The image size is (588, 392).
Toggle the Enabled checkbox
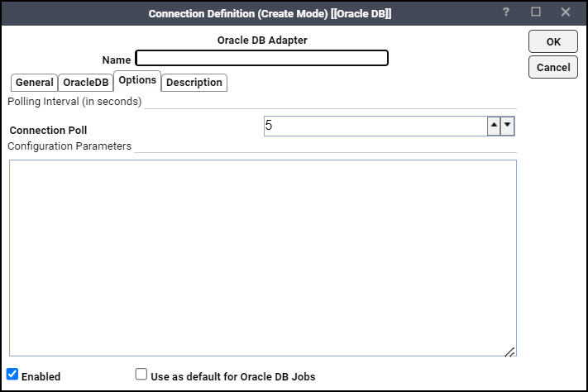tap(12, 374)
